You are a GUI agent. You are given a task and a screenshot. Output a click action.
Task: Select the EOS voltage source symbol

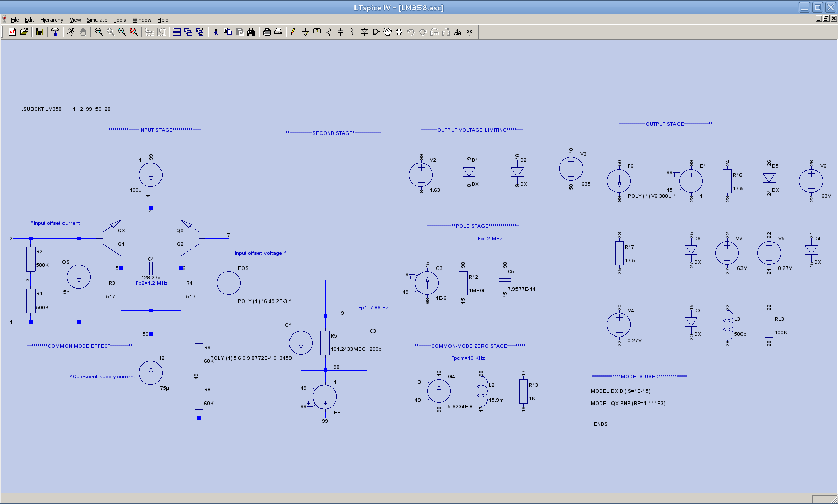pyautogui.click(x=229, y=283)
